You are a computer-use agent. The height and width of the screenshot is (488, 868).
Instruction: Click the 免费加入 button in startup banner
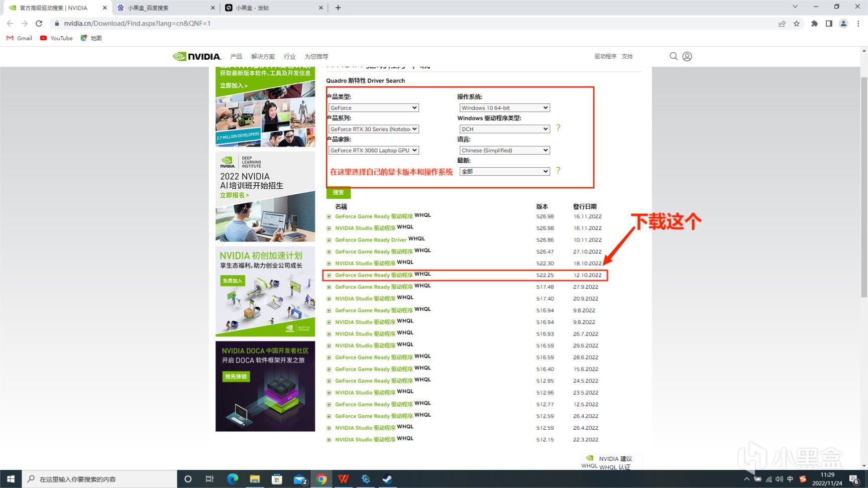(x=233, y=281)
